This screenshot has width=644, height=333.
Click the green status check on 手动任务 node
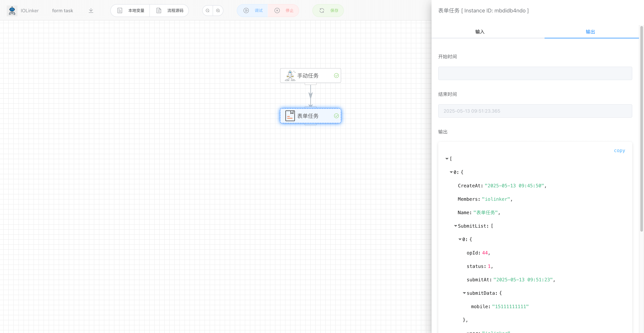tap(336, 75)
